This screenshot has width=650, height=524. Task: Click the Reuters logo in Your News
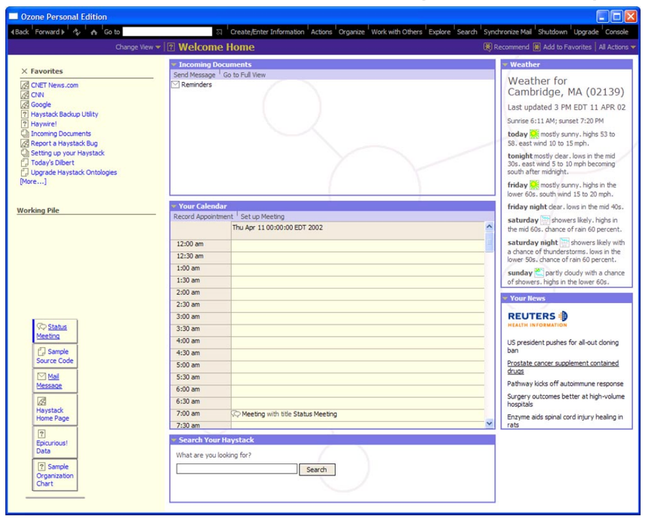pos(537,319)
